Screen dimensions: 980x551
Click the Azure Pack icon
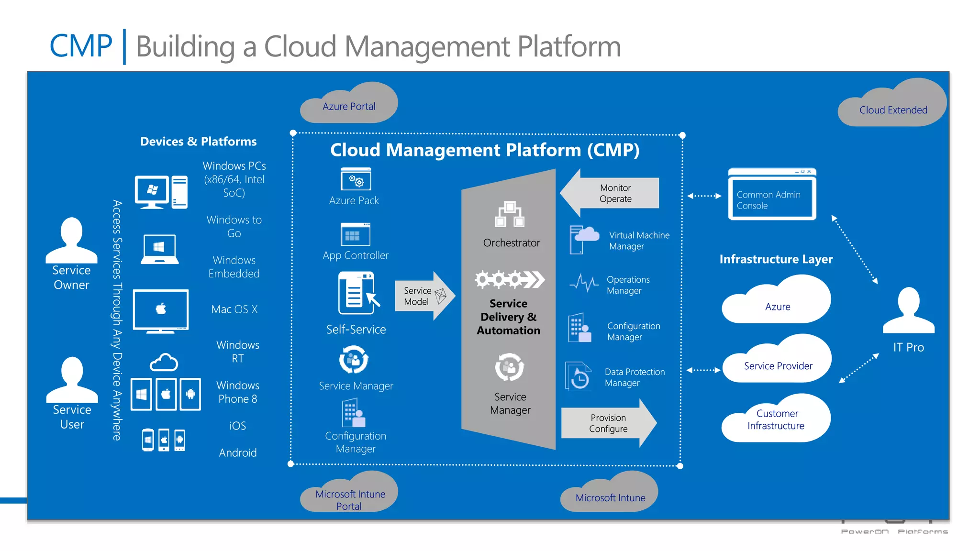tap(356, 180)
